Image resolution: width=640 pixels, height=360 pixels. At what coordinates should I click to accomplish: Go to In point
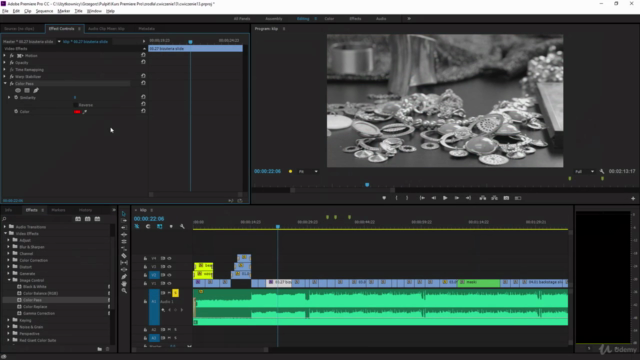(422, 198)
